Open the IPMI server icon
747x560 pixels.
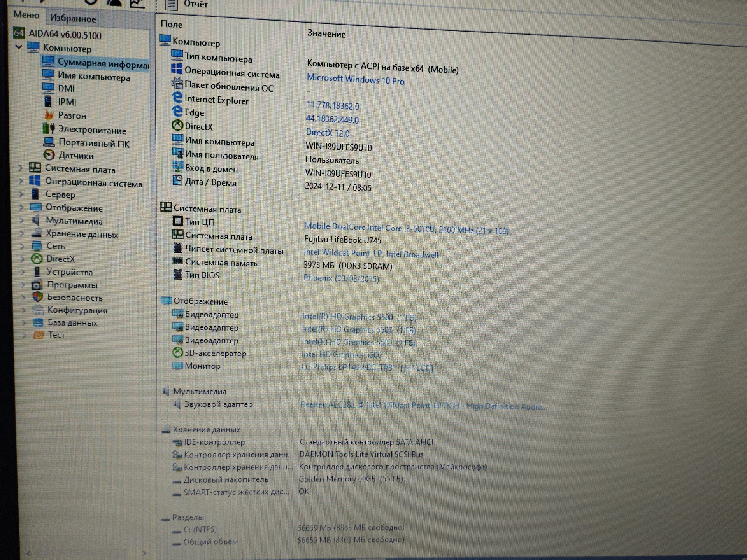(48, 101)
